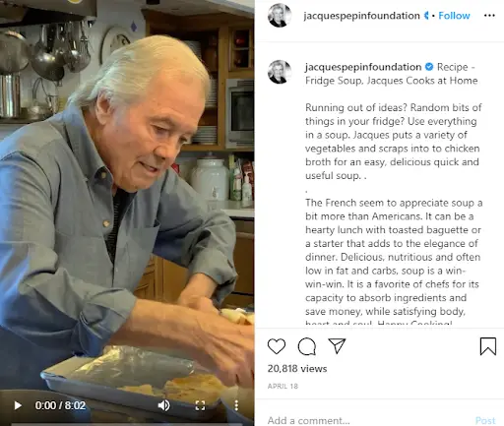The height and width of the screenshot is (426, 504).
Task: Play the video
Action: (18, 405)
